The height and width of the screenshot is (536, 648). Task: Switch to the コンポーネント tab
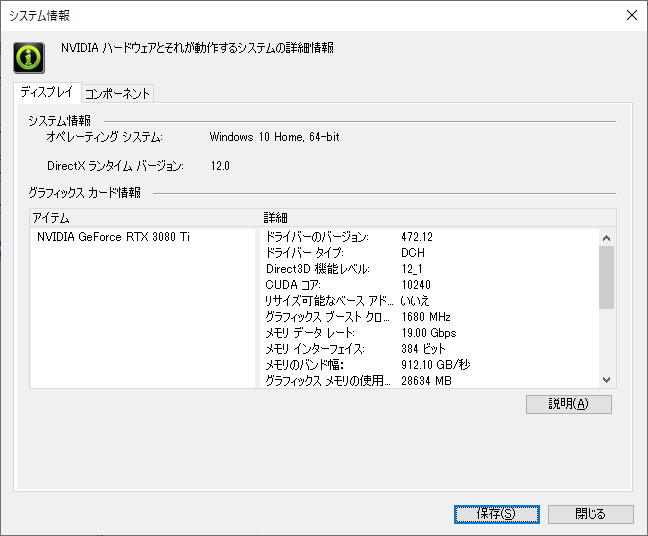(x=117, y=93)
